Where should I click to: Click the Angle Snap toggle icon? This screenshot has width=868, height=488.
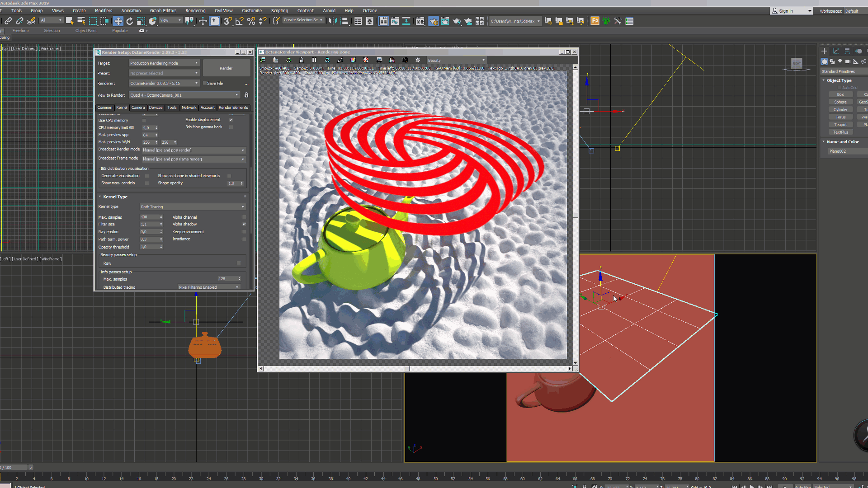(x=240, y=21)
